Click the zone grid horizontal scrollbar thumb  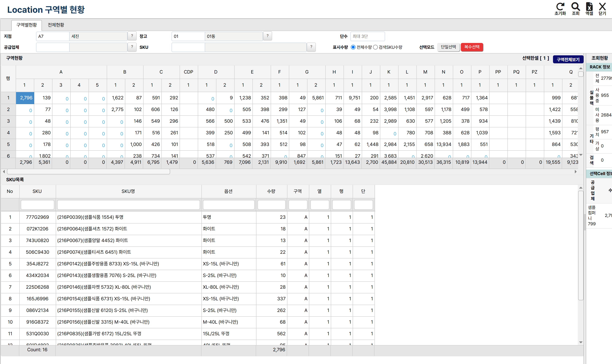88,172
